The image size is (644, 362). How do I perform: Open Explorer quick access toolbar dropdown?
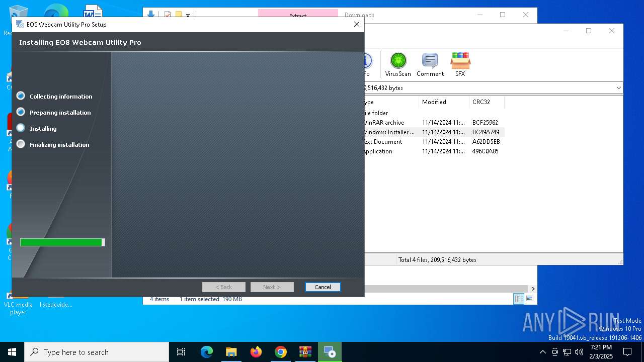click(188, 15)
